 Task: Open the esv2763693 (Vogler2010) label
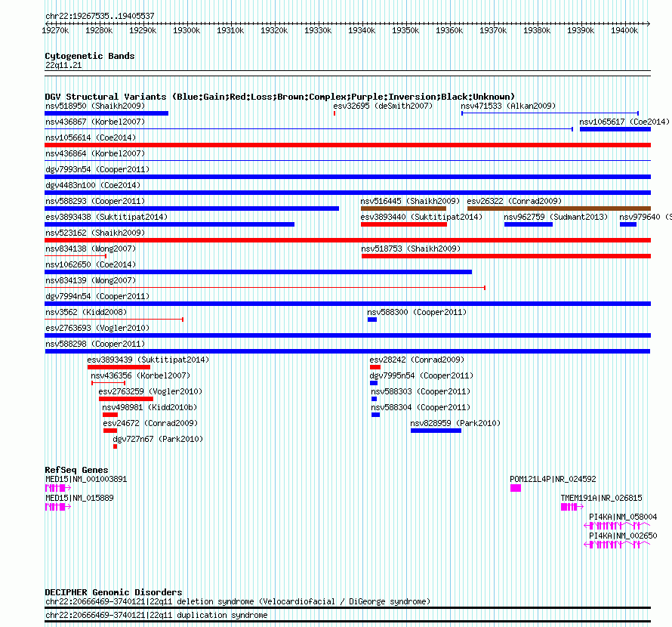point(97,328)
